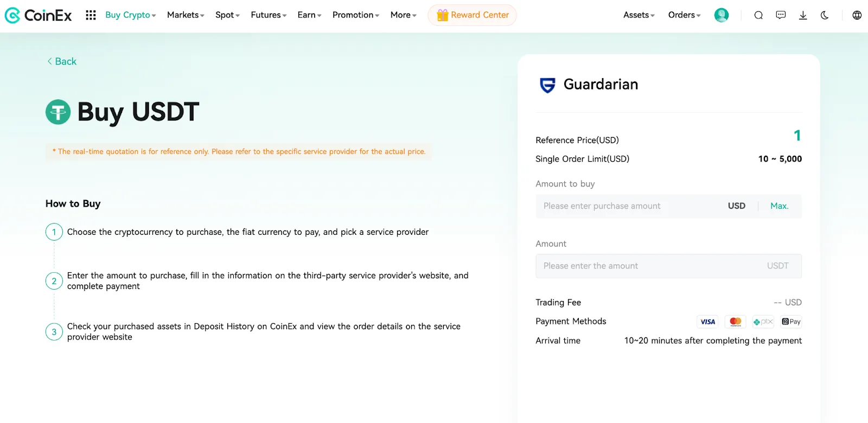Click the CoinEx logo
This screenshot has height=423, width=868.
38,15
